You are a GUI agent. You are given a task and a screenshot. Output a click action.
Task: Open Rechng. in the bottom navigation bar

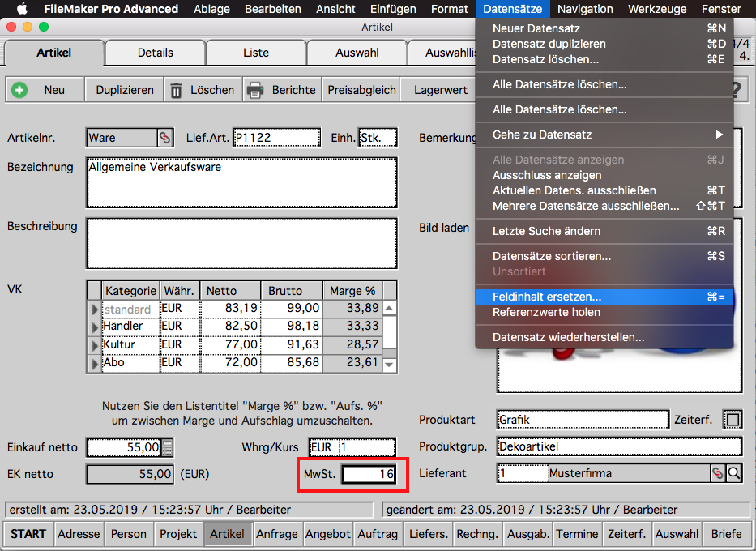(x=477, y=534)
